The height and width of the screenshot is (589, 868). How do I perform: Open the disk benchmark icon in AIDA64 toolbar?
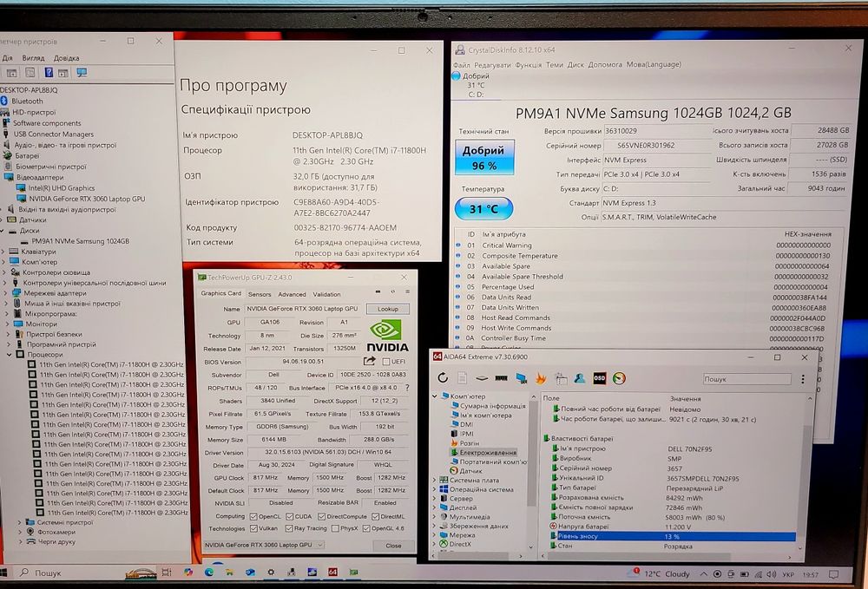(482, 378)
